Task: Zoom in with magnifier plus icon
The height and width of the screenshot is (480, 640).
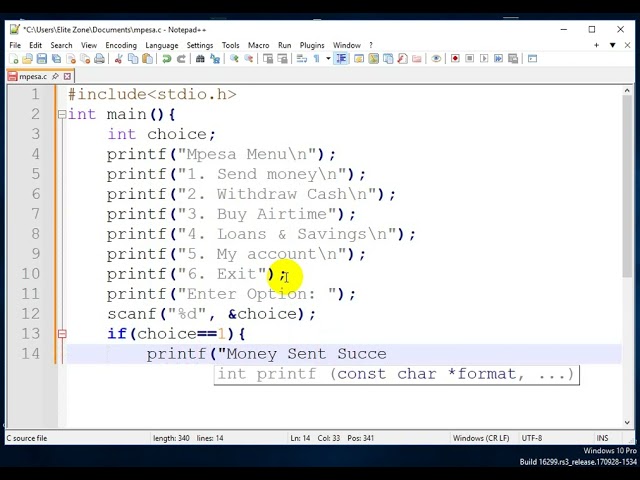Action: (x=234, y=59)
